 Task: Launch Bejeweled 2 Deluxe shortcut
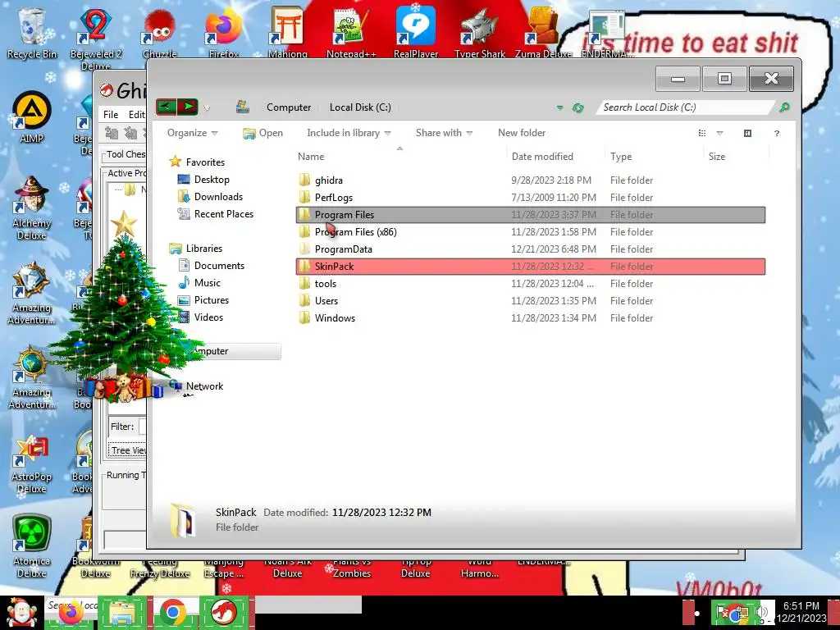pos(95,38)
